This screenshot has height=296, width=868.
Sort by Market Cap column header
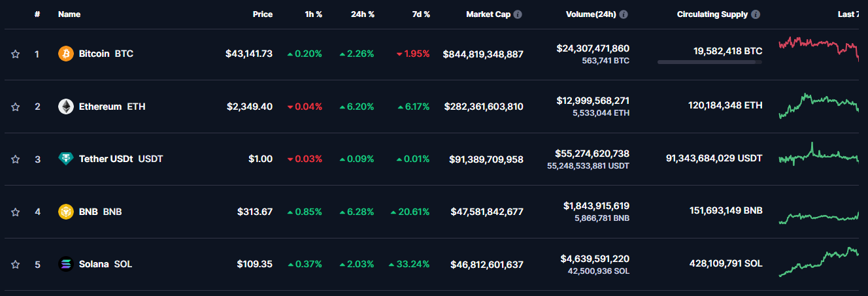pyautogui.click(x=488, y=14)
